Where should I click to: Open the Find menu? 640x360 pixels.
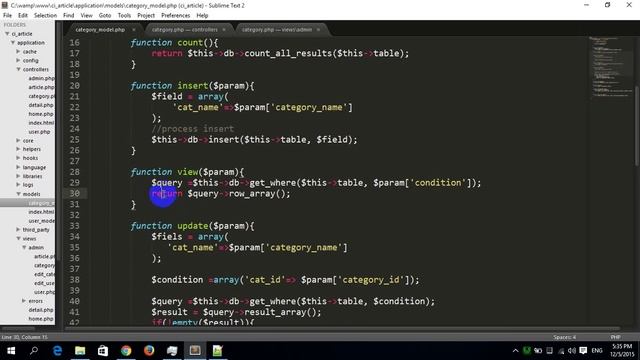click(x=69, y=16)
